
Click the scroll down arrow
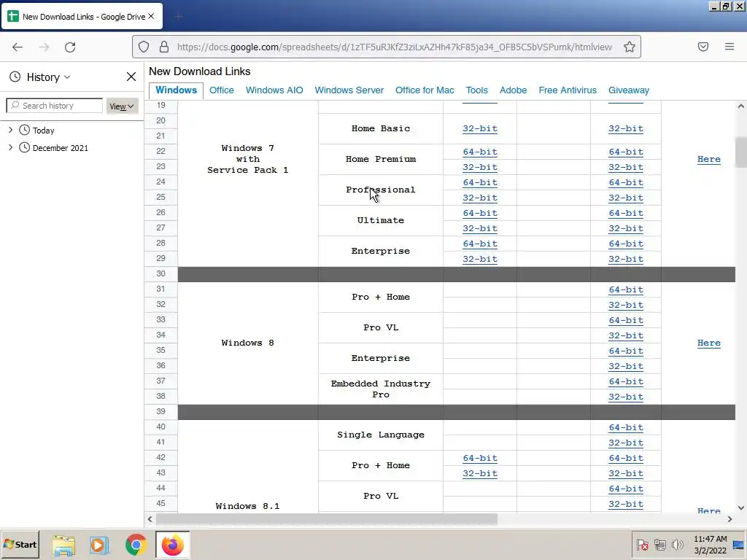(741, 507)
